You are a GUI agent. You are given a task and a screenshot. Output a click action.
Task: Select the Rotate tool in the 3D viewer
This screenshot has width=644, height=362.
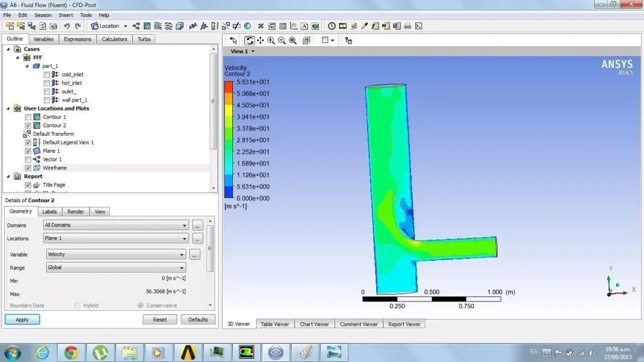pos(250,40)
